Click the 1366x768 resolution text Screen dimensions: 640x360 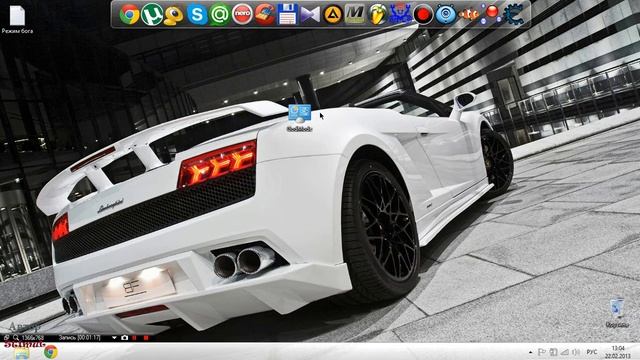tap(33, 338)
